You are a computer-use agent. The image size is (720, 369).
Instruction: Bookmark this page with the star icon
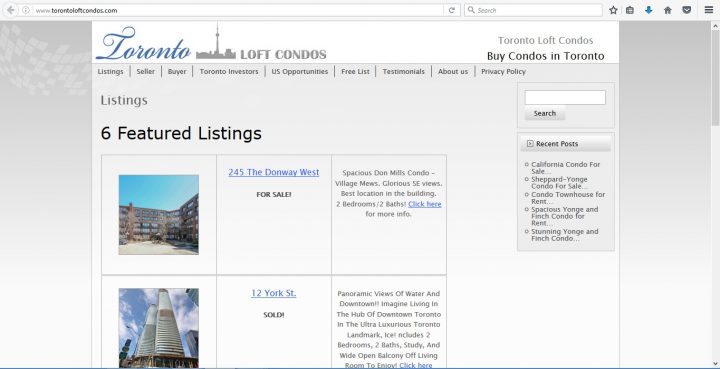(613, 10)
